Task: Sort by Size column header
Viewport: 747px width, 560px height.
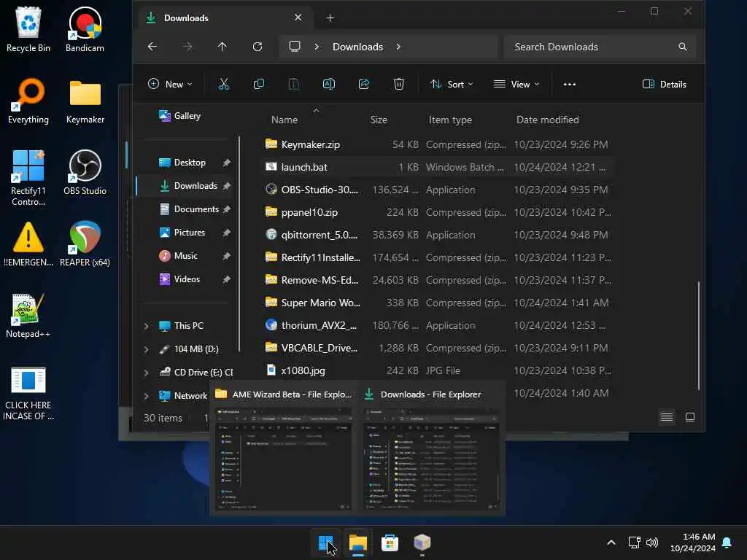Action: pos(379,120)
